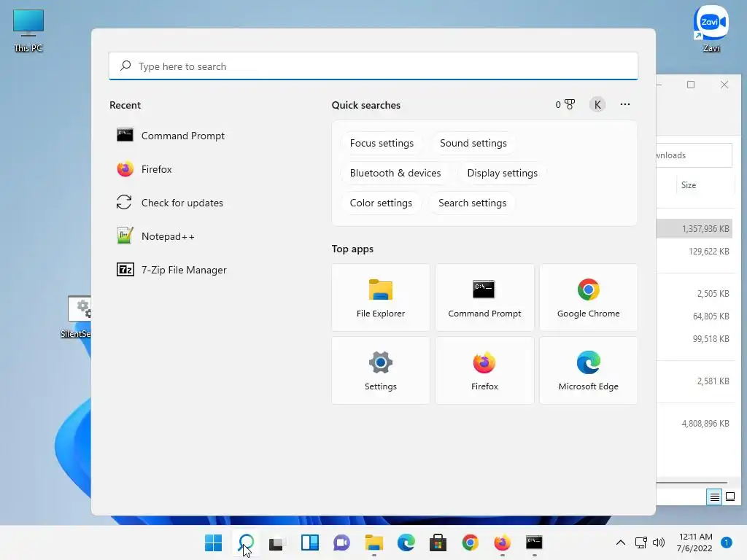Show hidden icons in system tray

click(x=620, y=542)
